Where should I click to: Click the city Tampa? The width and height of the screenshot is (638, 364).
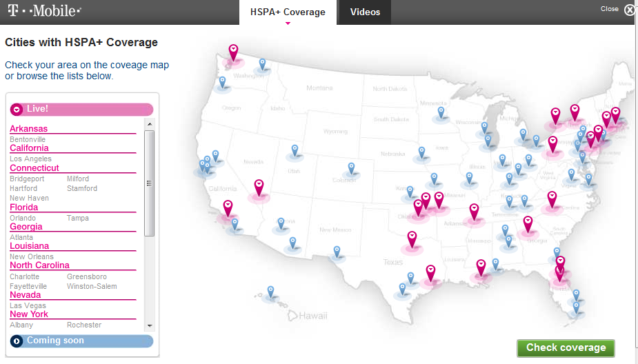78,218
